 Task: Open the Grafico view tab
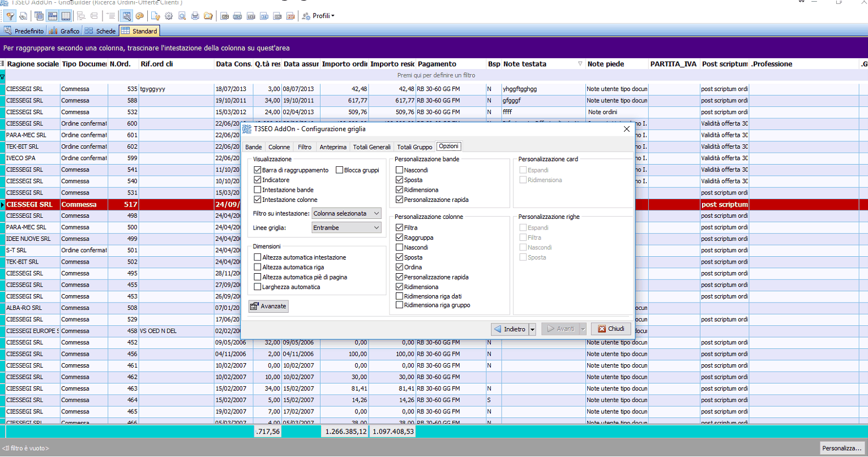(x=65, y=31)
